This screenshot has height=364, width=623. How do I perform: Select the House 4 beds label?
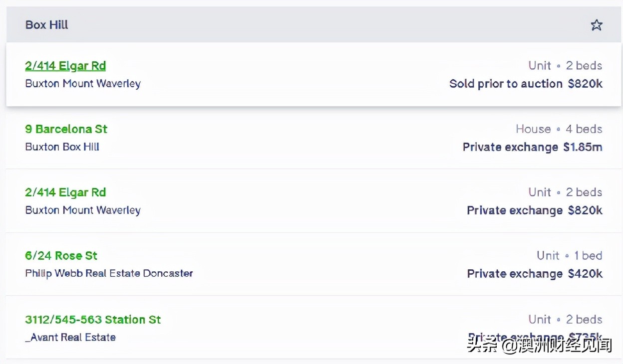point(559,129)
